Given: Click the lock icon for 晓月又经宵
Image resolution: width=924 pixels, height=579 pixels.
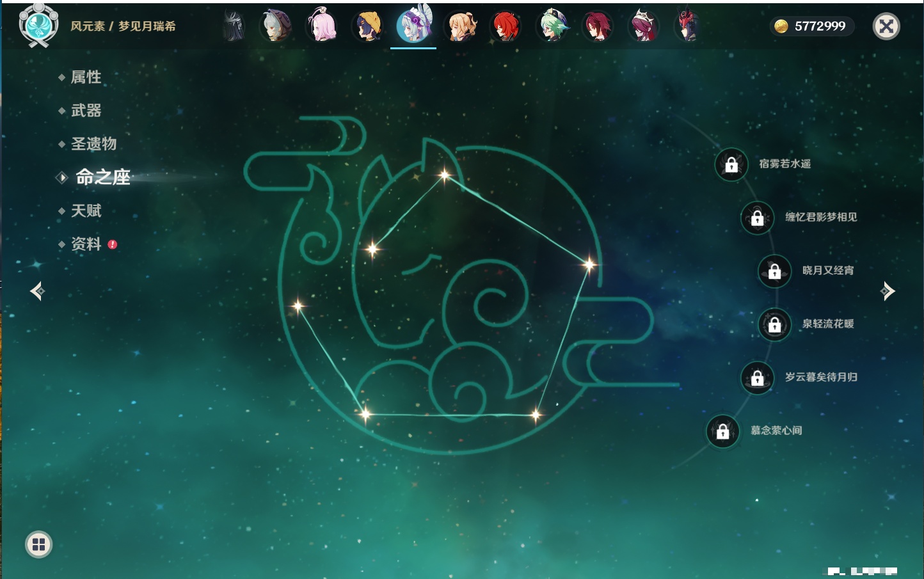Looking at the screenshot, I should point(775,271).
